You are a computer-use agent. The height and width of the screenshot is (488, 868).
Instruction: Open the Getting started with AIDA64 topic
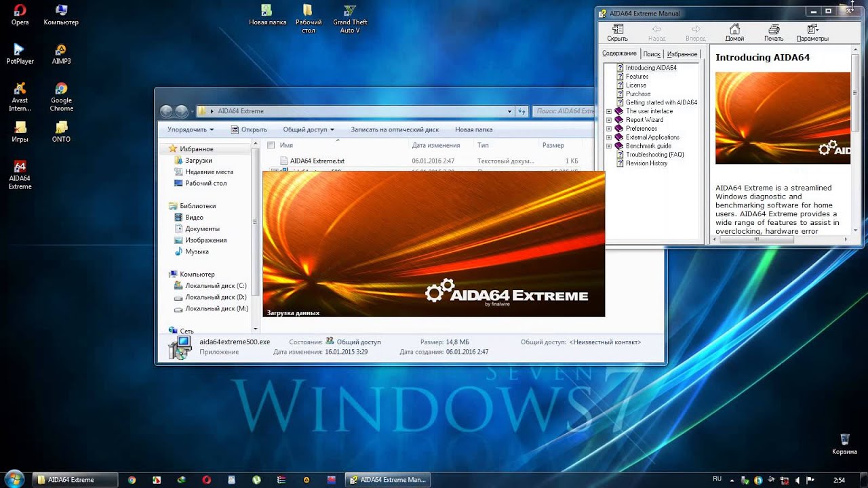(661, 102)
